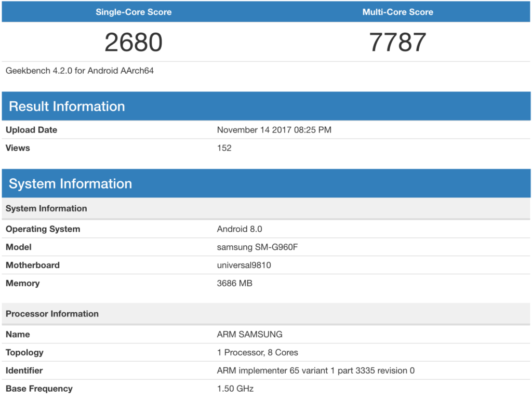Click the Single-Core Score heading
This screenshot has height=399, width=532.
coord(134,12)
